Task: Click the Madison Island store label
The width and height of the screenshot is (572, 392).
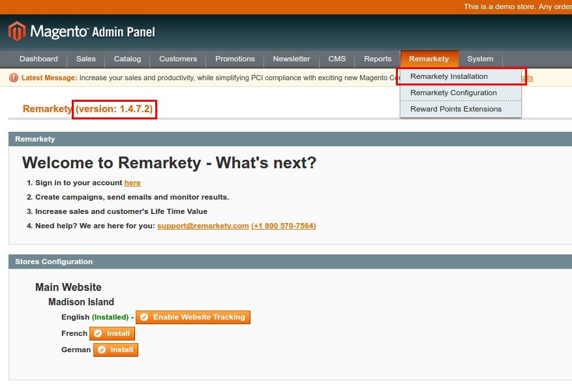Action: click(x=81, y=302)
